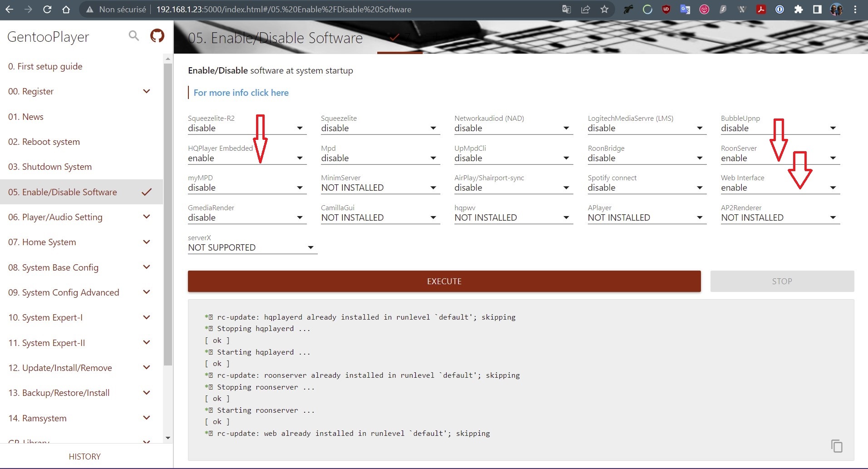Click the pink heart extension icon

coord(704,9)
